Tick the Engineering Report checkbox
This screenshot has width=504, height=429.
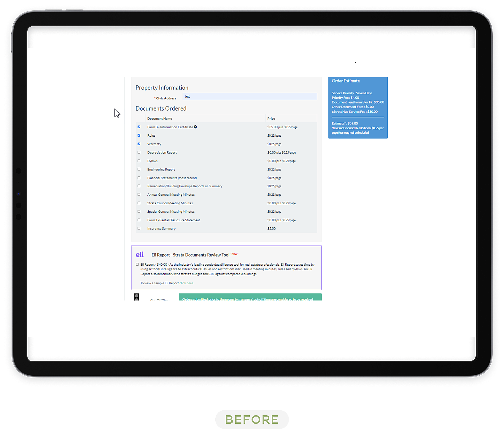point(139,170)
